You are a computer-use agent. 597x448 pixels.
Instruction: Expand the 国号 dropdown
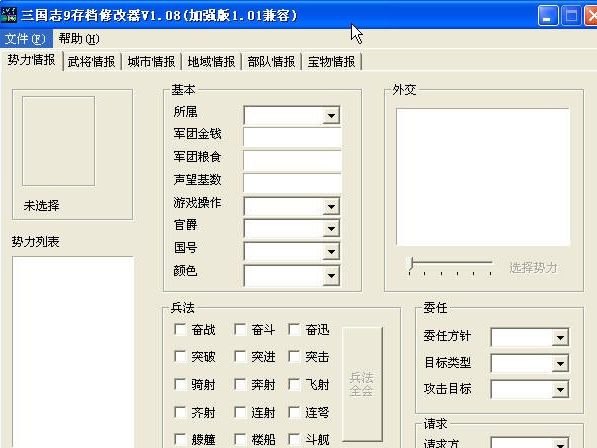click(x=331, y=252)
